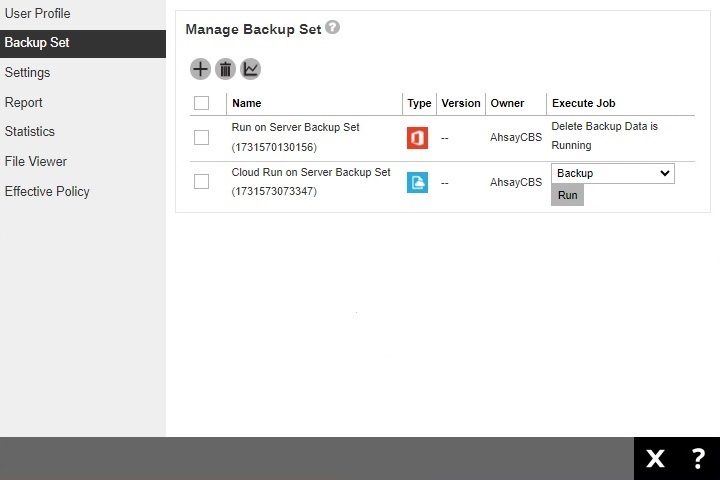Open the Backup job type dropdown
The height and width of the screenshot is (480, 720).
(x=613, y=174)
